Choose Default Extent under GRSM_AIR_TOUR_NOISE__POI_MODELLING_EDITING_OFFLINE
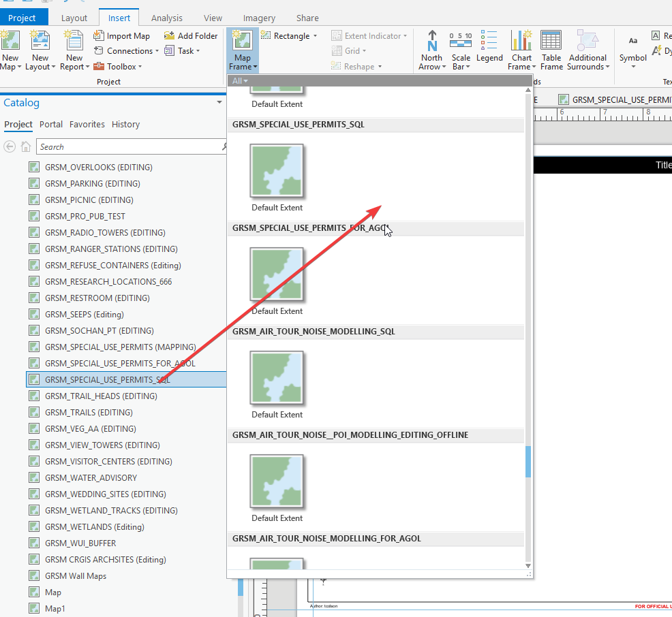Image resolution: width=672 pixels, height=617 pixels. (277, 488)
